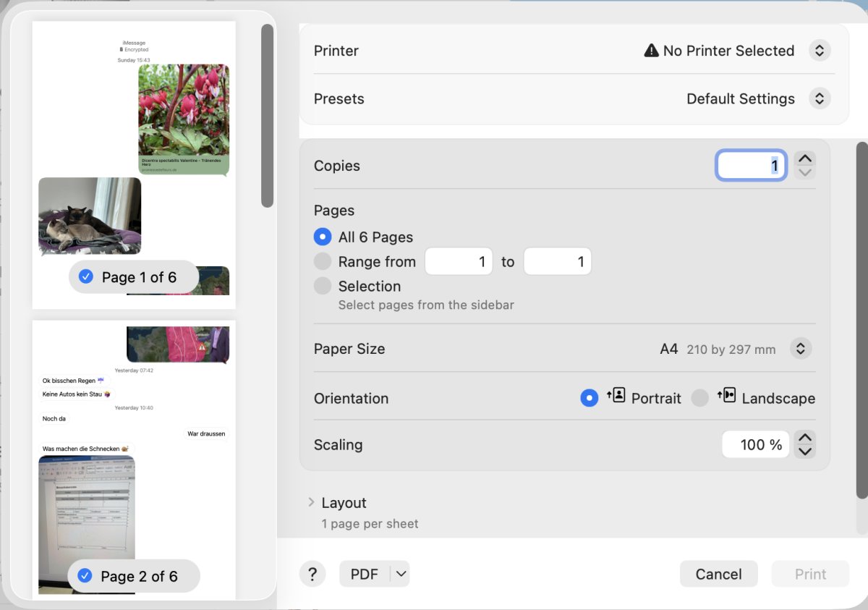Click the document photo in page 2
This screenshot has width=868, height=610.
(x=86, y=525)
